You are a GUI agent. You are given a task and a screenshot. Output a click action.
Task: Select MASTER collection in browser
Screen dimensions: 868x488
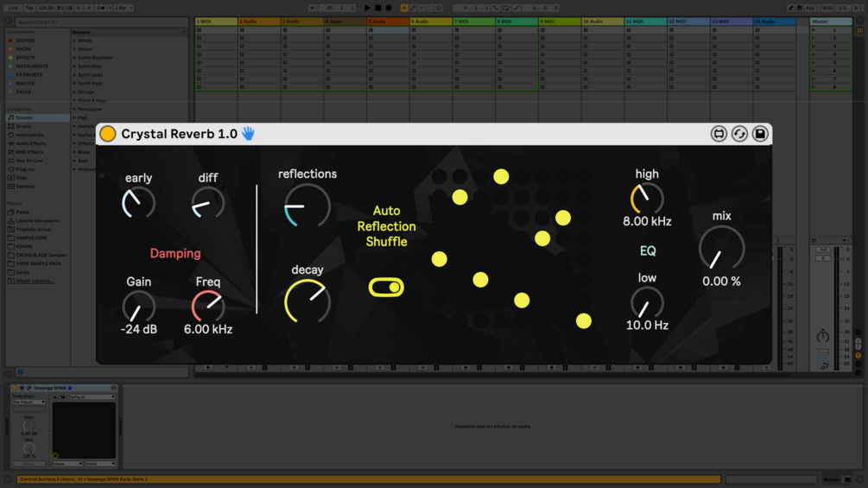[x=25, y=84]
